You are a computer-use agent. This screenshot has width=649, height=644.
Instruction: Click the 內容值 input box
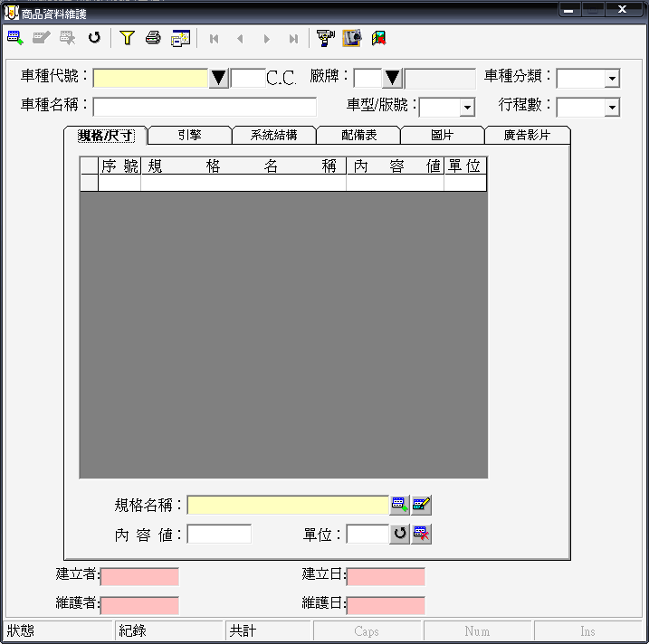pyautogui.click(x=219, y=534)
